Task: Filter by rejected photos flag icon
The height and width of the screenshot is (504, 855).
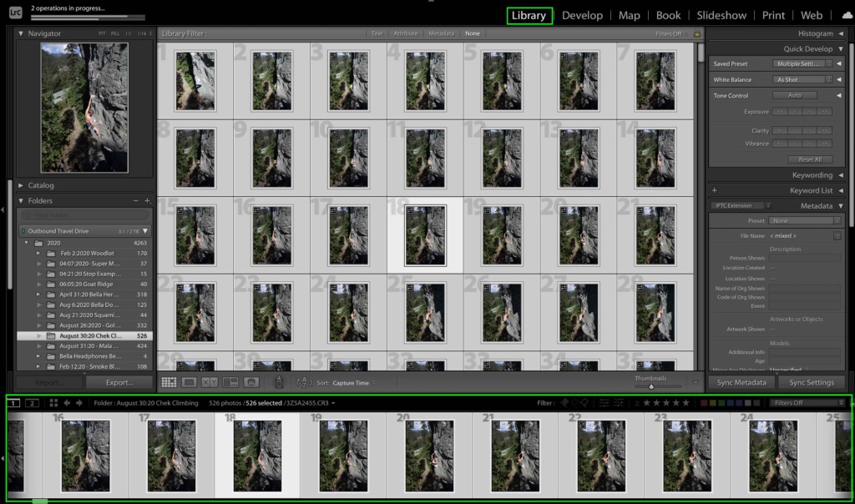Action: tap(584, 403)
